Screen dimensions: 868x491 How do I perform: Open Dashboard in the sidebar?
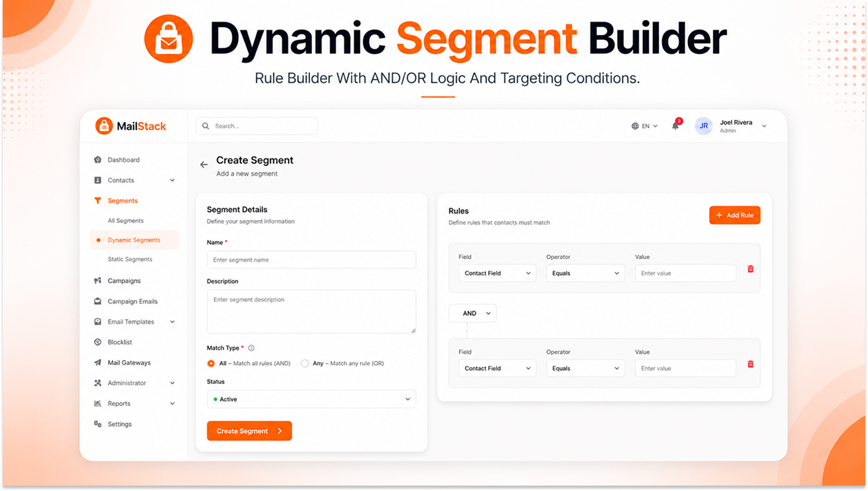tap(123, 160)
